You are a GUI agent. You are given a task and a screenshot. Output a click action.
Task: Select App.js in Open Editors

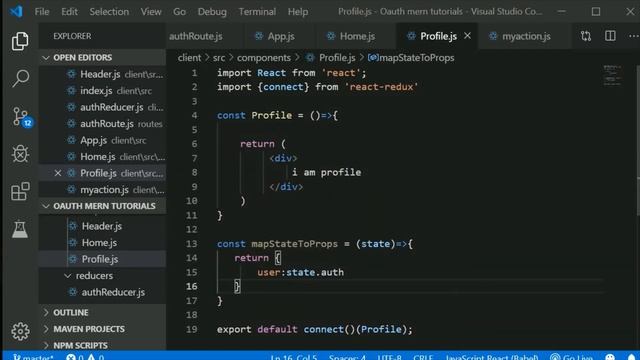point(102,140)
